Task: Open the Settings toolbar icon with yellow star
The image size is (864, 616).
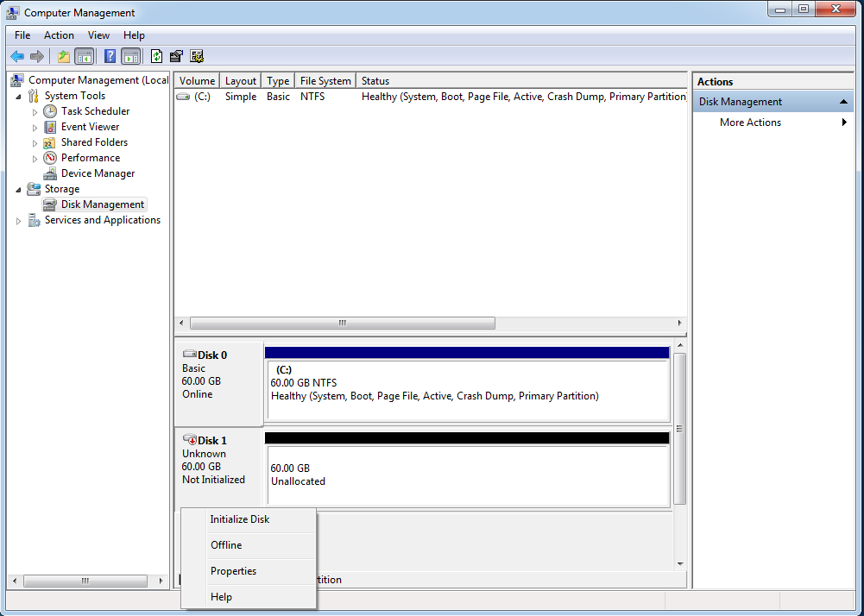Action: pos(197,56)
